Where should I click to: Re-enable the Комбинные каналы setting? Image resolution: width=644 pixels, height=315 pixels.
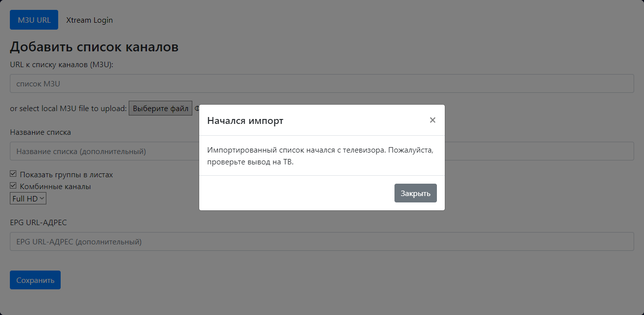pos(12,186)
